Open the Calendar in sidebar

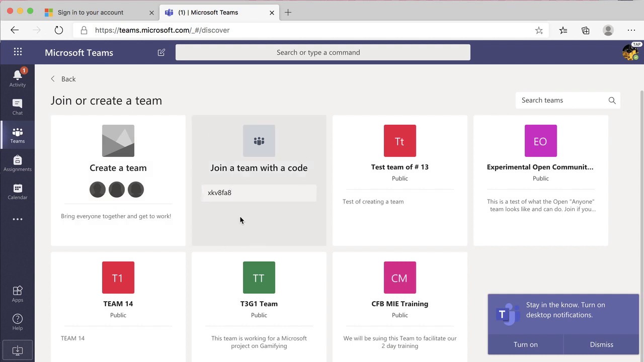pyautogui.click(x=17, y=191)
